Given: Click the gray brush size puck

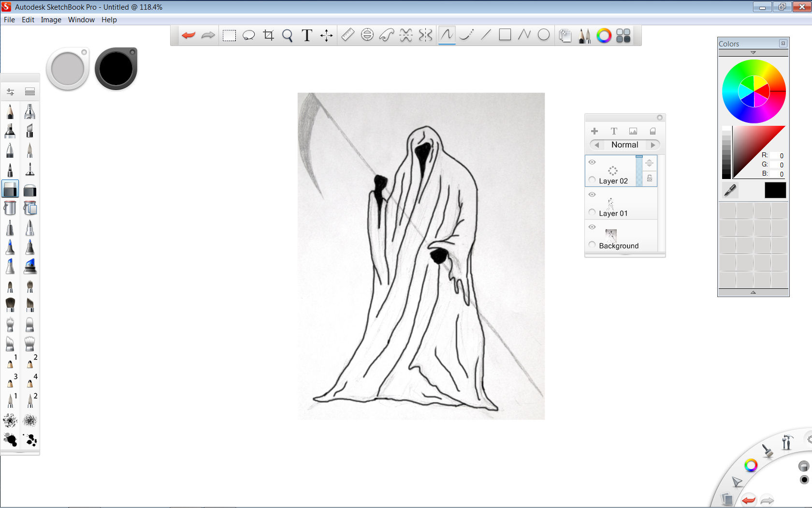Looking at the screenshot, I should pos(68,69).
